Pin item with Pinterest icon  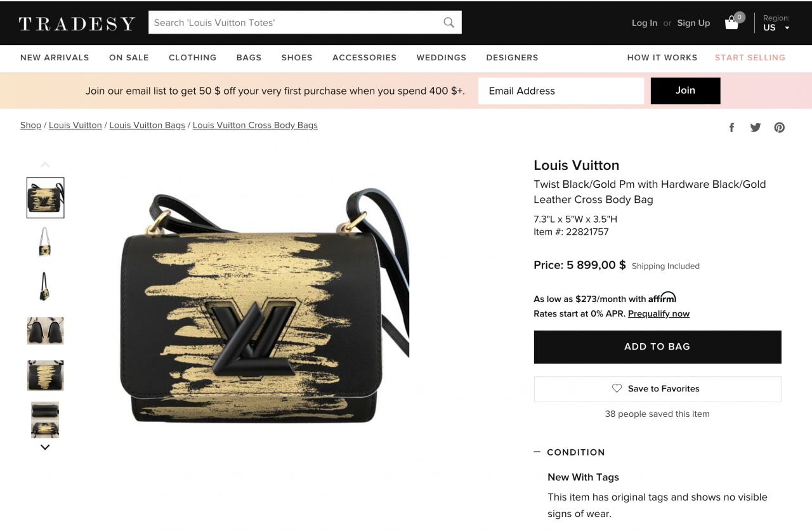tap(780, 128)
